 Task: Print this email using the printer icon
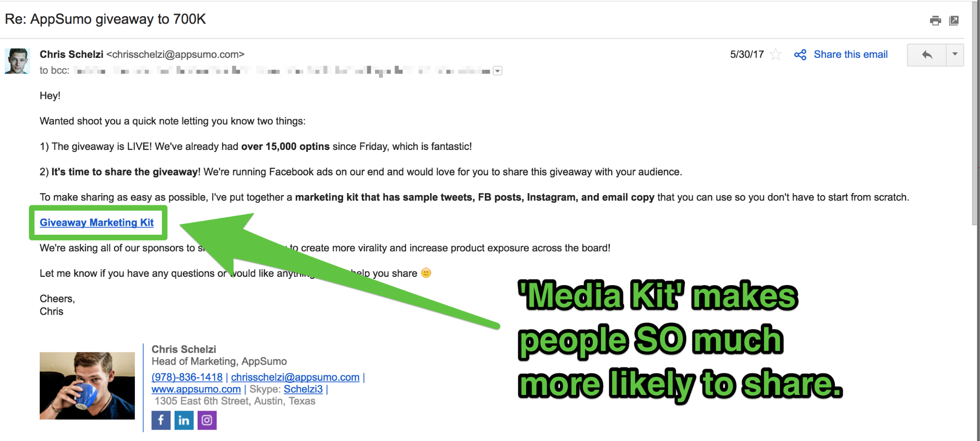click(935, 21)
